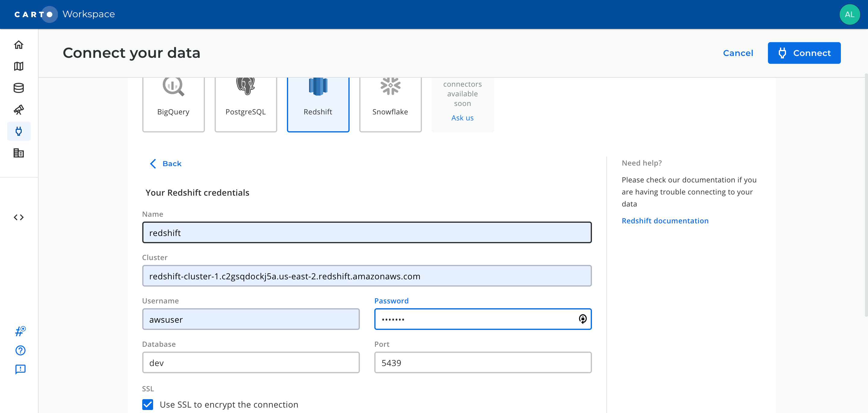Open the Connections plug icon in sidebar

tap(18, 131)
